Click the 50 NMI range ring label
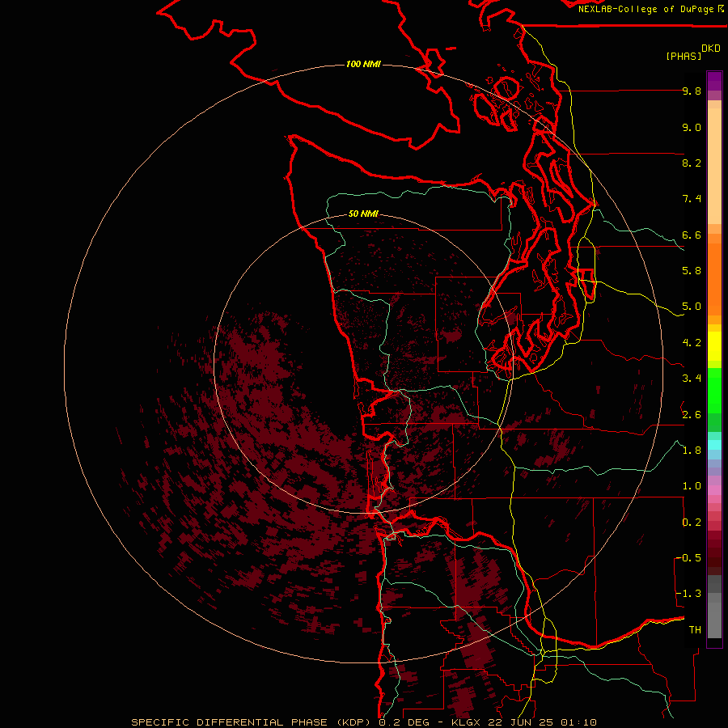The image size is (728, 728). 363,214
